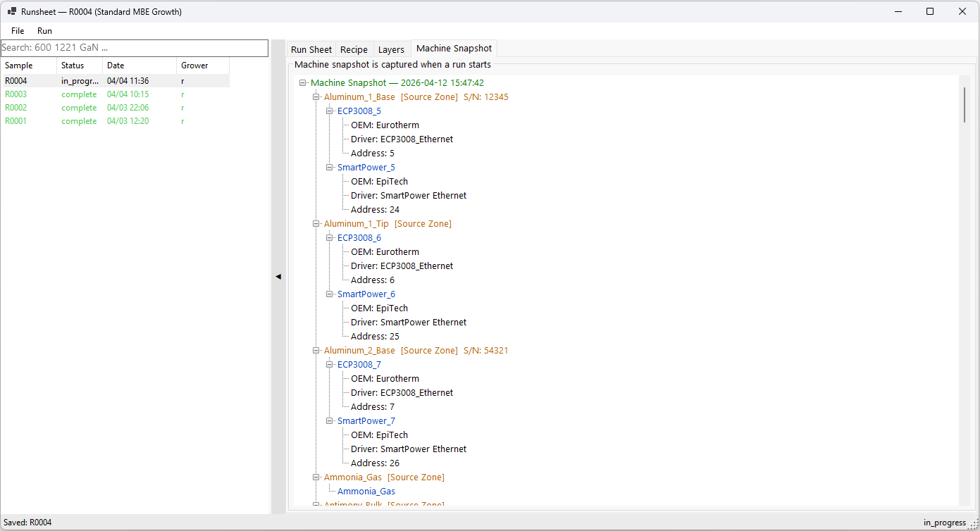Image resolution: width=980 pixels, height=531 pixels.
Task: Open the Run menu
Action: [44, 31]
